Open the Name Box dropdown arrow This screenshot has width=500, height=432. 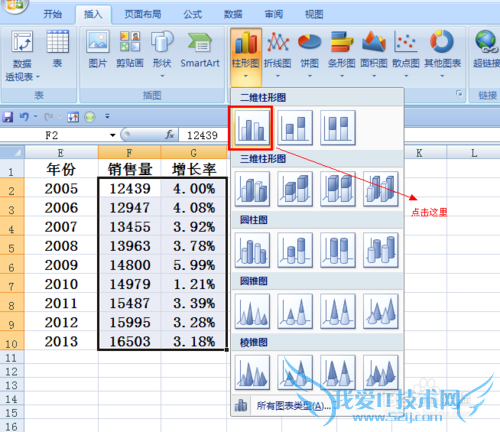pos(113,135)
